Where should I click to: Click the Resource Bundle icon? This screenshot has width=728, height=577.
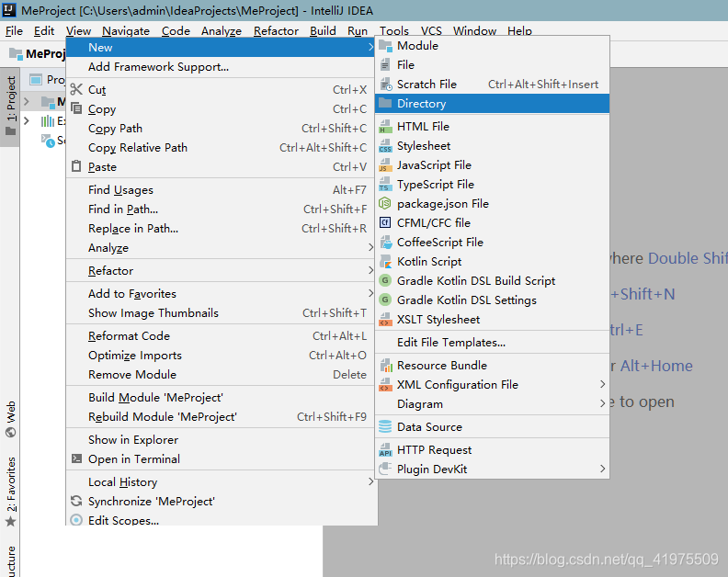coord(386,366)
